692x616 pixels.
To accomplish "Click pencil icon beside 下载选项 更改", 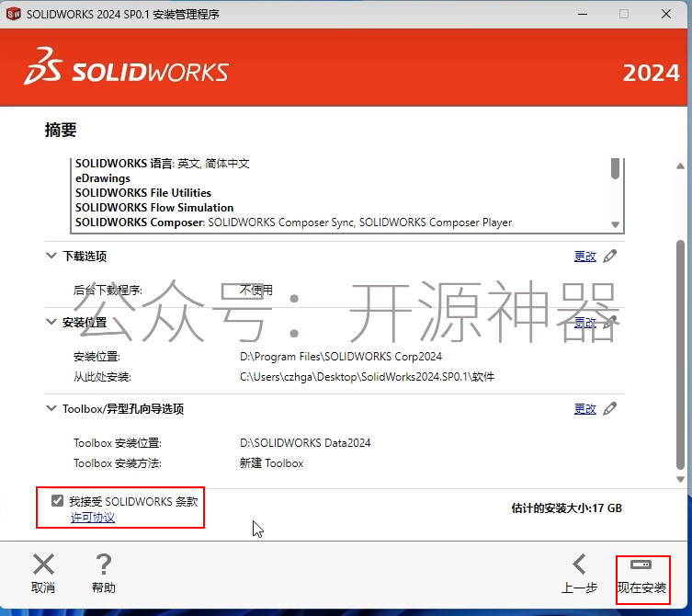I will [x=610, y=257].
